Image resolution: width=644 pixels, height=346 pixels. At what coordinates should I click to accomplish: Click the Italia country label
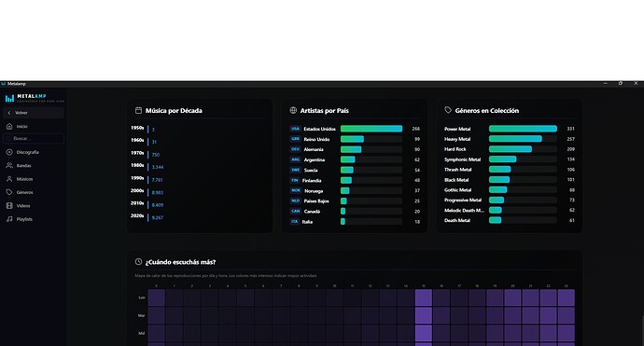(x=308, y=222)
